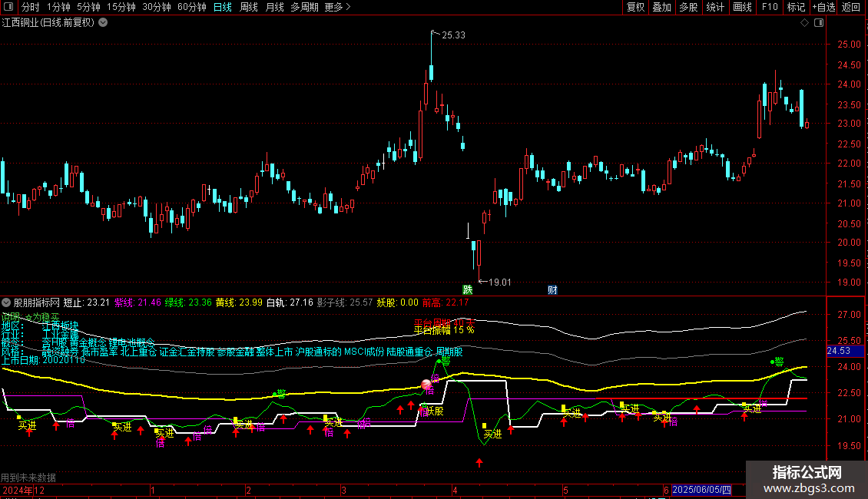Click the green 跌 event marker

468,290
